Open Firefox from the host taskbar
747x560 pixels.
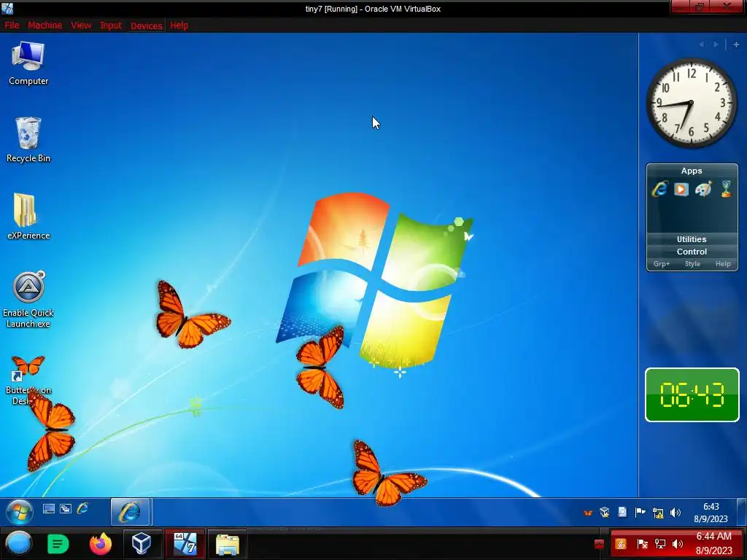click(x=101, y=544)
